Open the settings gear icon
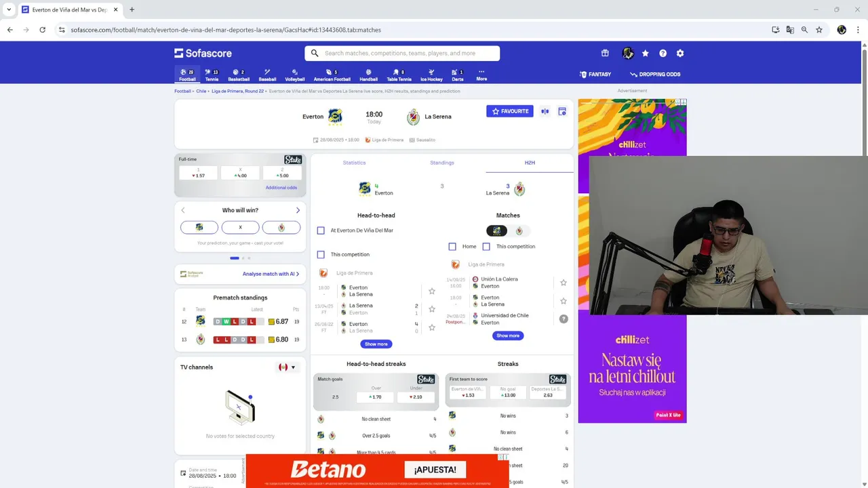The image size is (868, 488). pos(680,53)
